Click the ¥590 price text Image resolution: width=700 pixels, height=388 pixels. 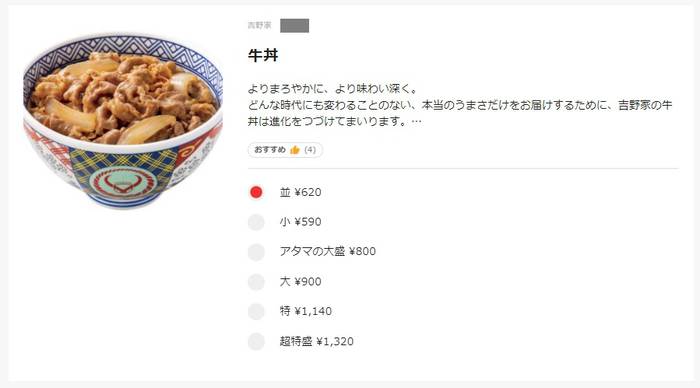(x=308, y=222)
